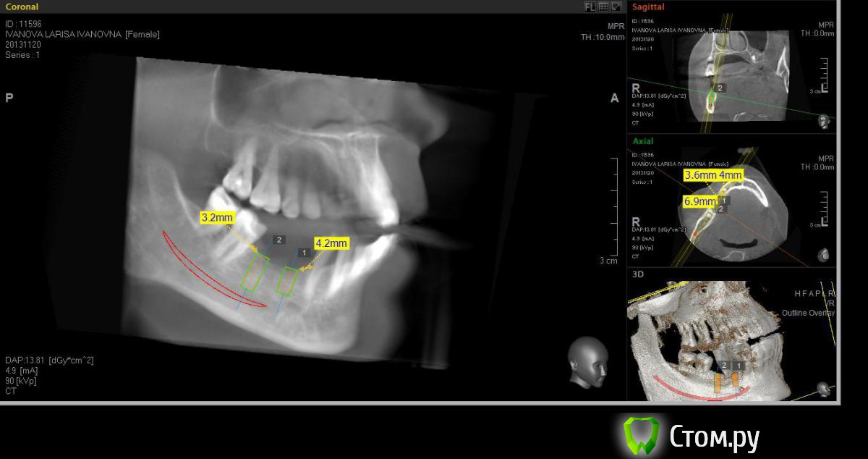
Task: Click the FL button in Coronal header
Action: tap(590, 7)
